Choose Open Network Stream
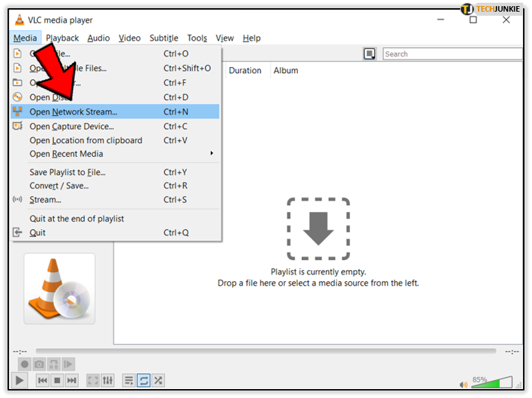532x398 pixels. [x=115, y=111]
